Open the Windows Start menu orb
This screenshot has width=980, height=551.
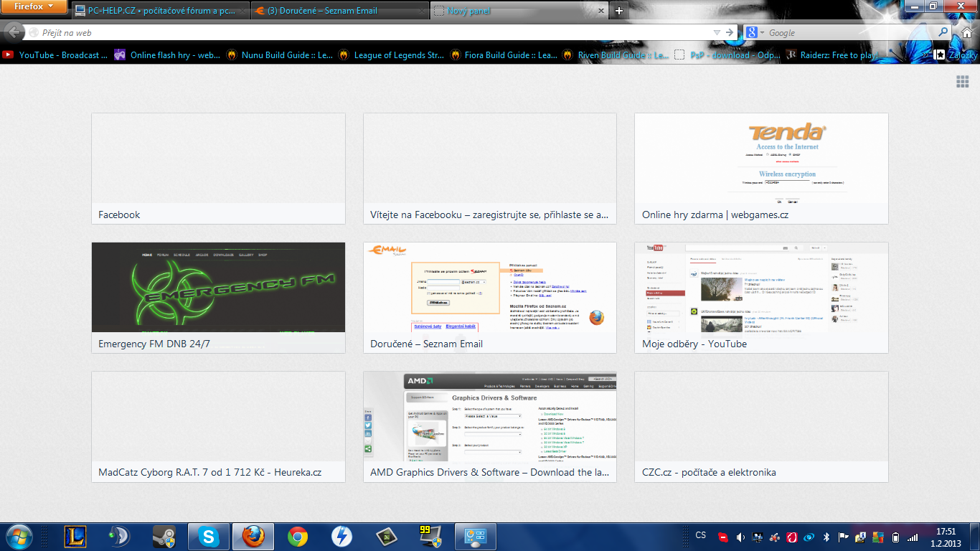click(18, 537)
